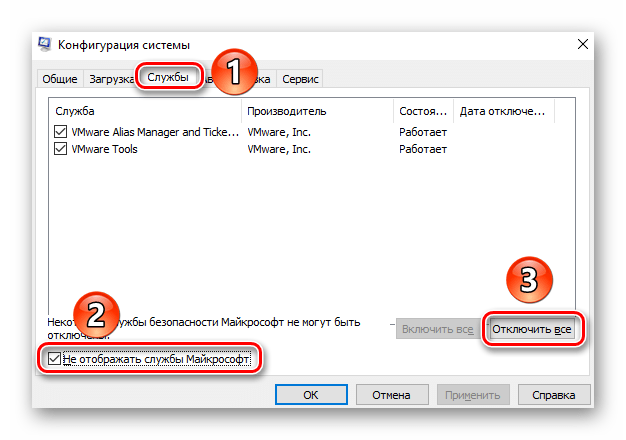This screenshot has height=440, width=626.
Task: Cancel using the Отмена button
Action: click(x=392, y=394)
